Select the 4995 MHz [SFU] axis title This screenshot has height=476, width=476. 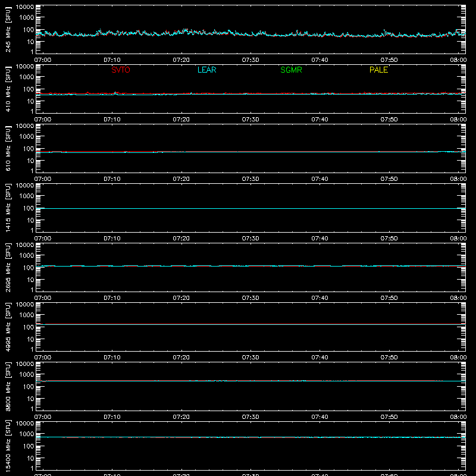8,327
